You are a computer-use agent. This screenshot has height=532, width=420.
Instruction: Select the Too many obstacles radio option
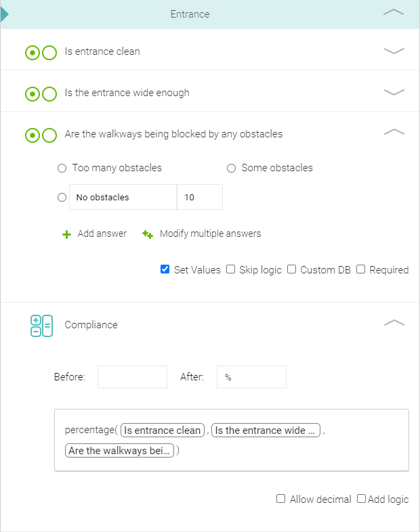pos(62,169)
